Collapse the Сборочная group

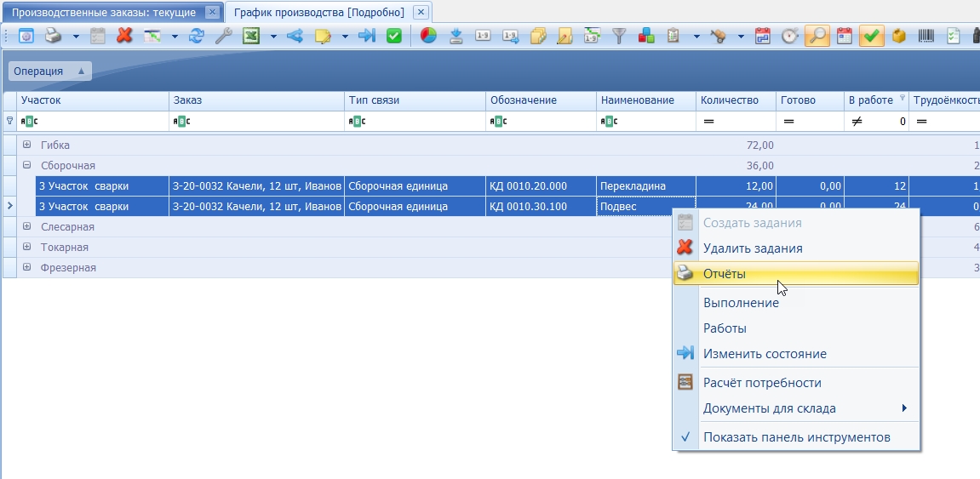pos(27,165)
